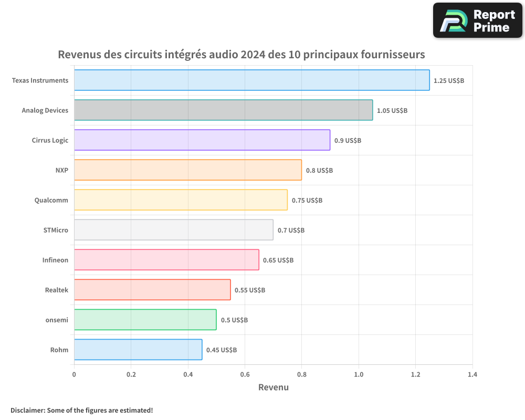Select the STMicro bar
The height and width of the screenshot is (420, 525).
coord(173,230)
